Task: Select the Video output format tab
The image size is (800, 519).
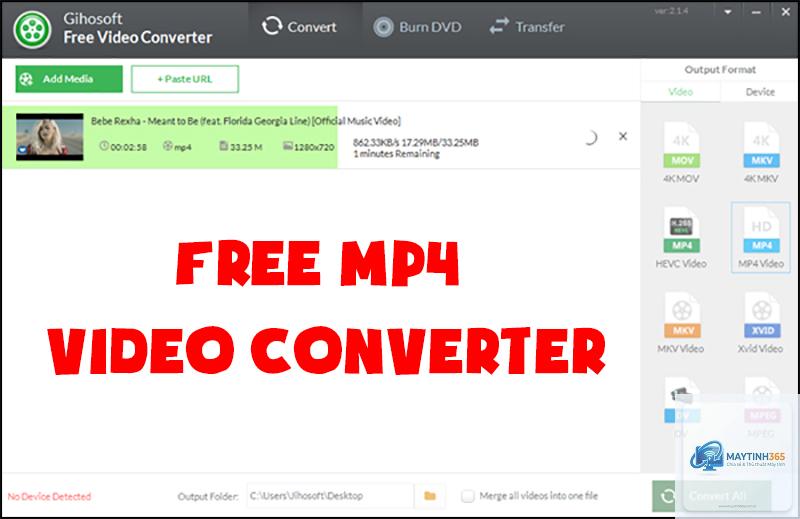Action: [681, 92]
